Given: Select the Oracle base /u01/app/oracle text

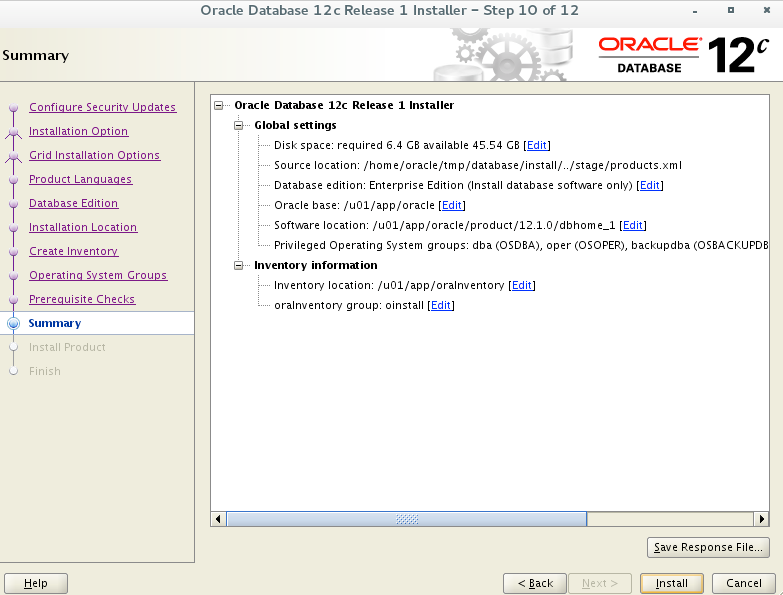Looking at the screenshot, I should pos(354,205).
